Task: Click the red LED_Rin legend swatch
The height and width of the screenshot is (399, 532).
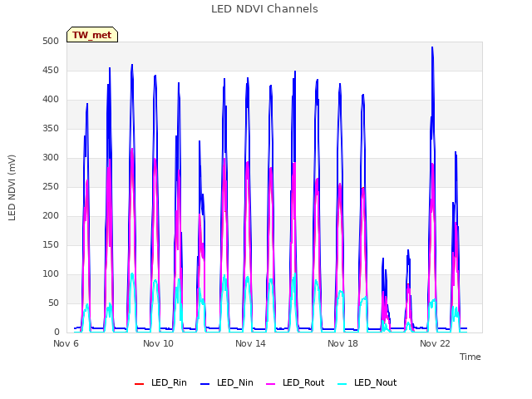Action: (139, 384)
